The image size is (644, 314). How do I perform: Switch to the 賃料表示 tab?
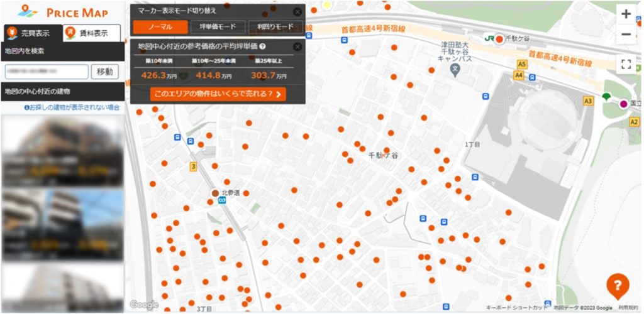click(x=92, y=33)
